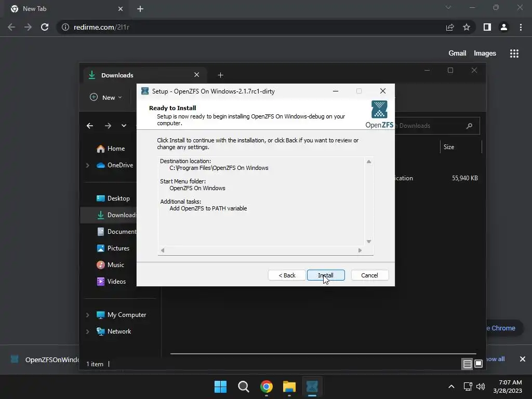Toggle Chrome side panel
Screen dimensions: 532x399
(487, 27)
